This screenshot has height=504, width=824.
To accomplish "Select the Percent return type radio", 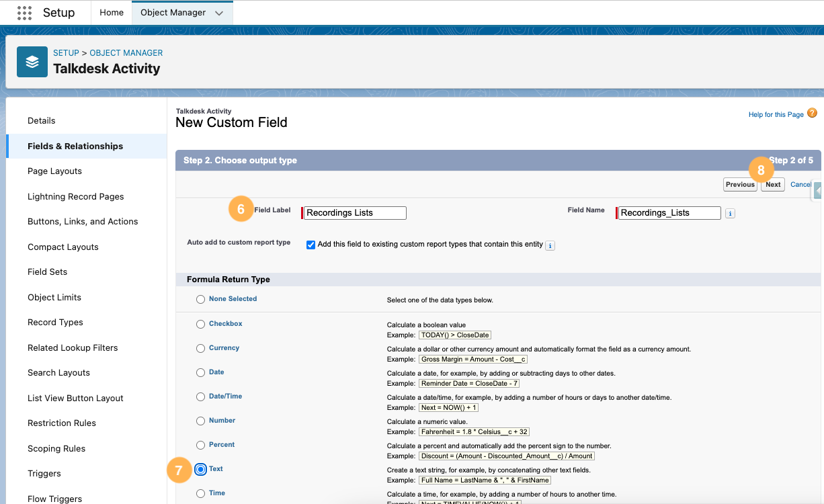I will tap(200, 446).
